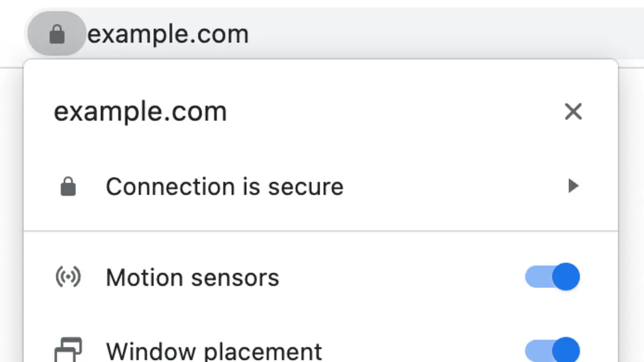Image resolution: width=644 pixels, height=362 pixels.
Task: Select the Window placement permission label
Action: click(214, 351)
